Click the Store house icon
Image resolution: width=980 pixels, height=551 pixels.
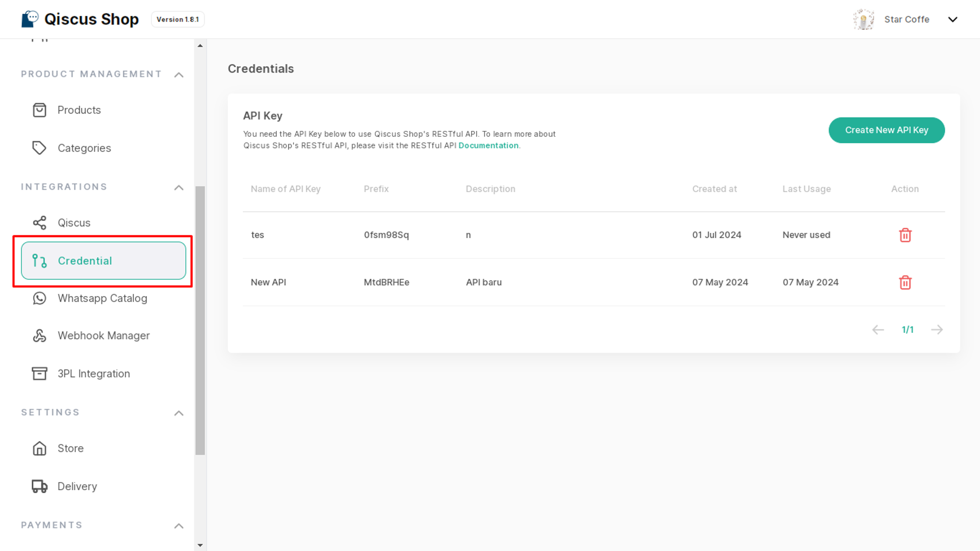(40, 448)
